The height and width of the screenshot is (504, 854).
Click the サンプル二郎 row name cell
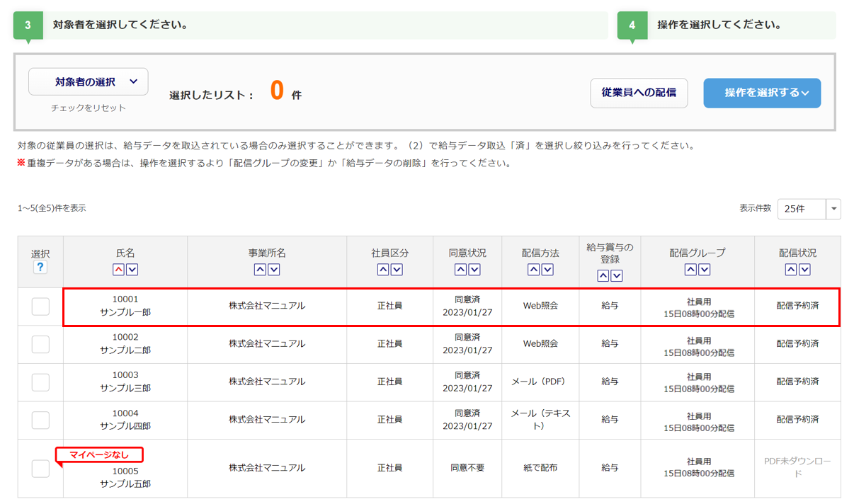(x=125, y=344)
